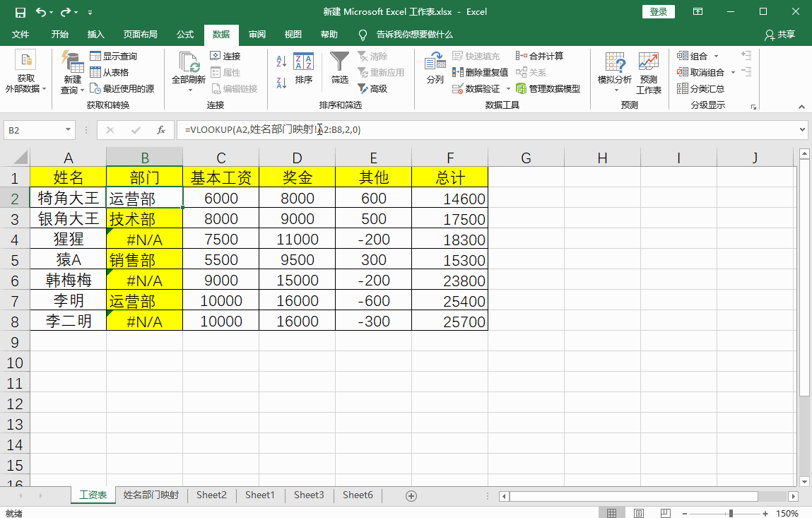Viewport: 812px width, 518px height.
Task: Click the 登录 (Sign in) button
Action: pyautogui.click(x=658, y=11)
